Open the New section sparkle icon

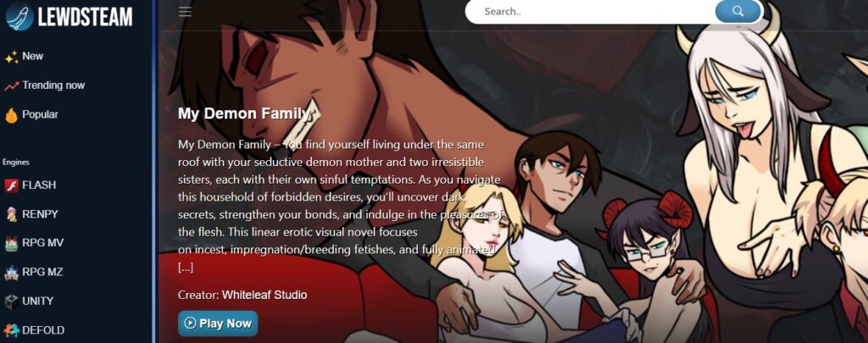(11, 57)
